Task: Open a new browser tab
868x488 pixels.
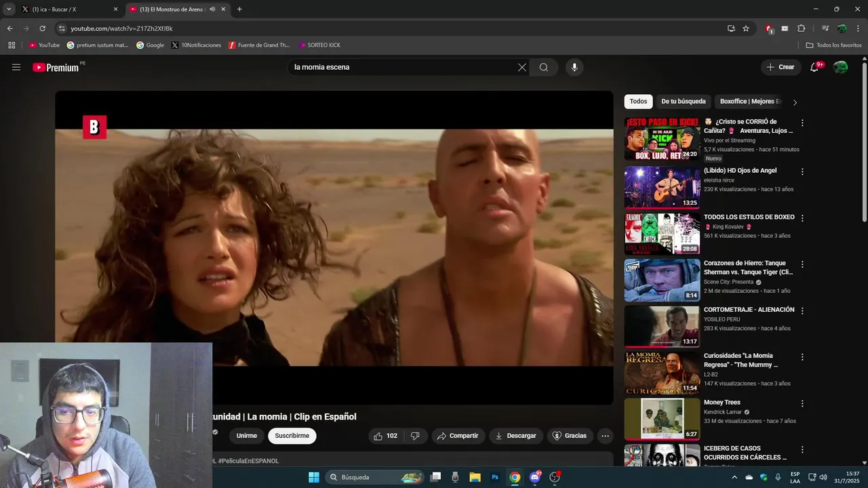Action: [239, 9]
